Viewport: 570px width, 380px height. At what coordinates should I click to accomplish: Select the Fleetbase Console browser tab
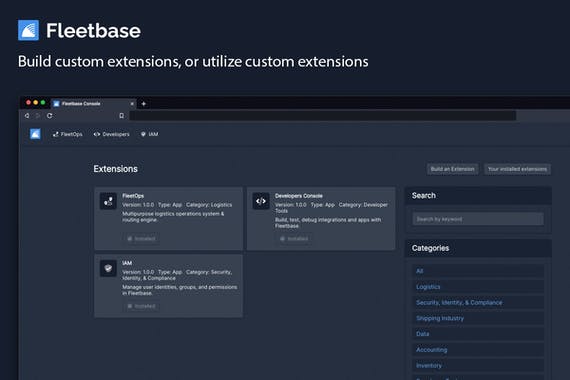point(94,104)
